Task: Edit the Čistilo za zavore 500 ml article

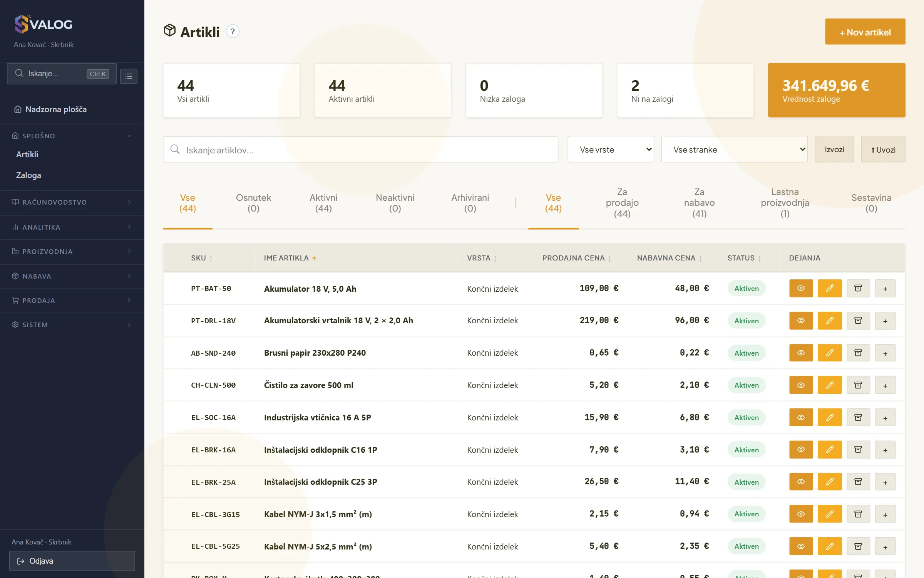Action: pyautogui.click(x=830, y=385)
